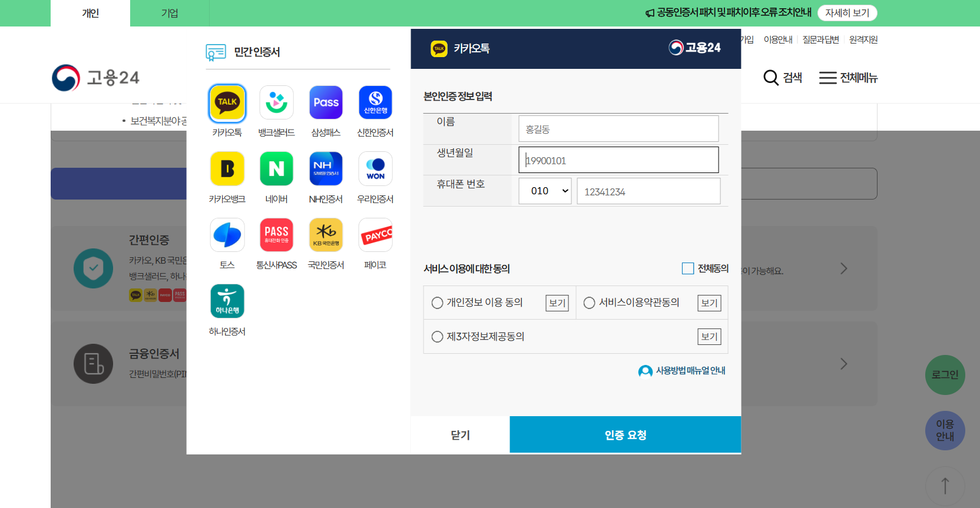Viewport: 980px width, 508px height.
Task: Open search with the magnifier icon
Action: [771, 78]
